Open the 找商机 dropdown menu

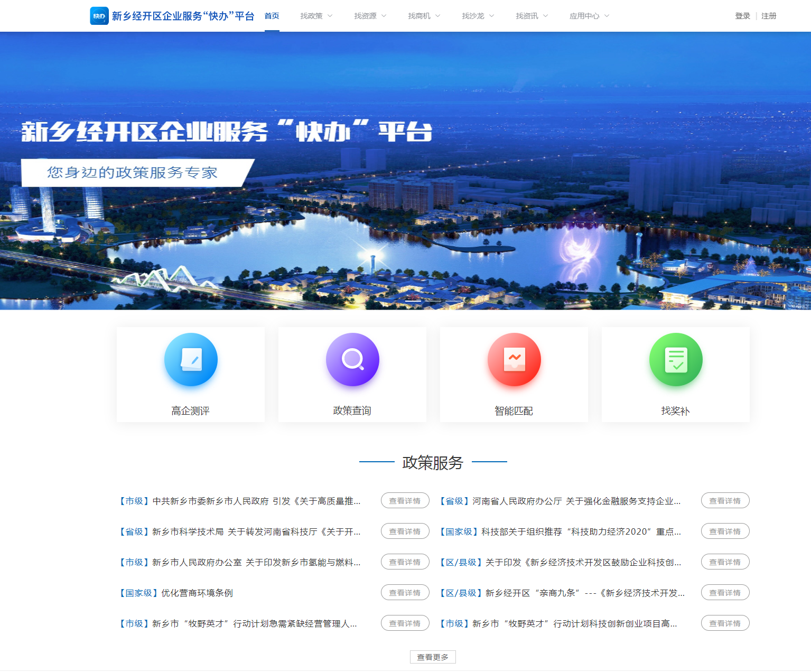click(x=424, y=16)
